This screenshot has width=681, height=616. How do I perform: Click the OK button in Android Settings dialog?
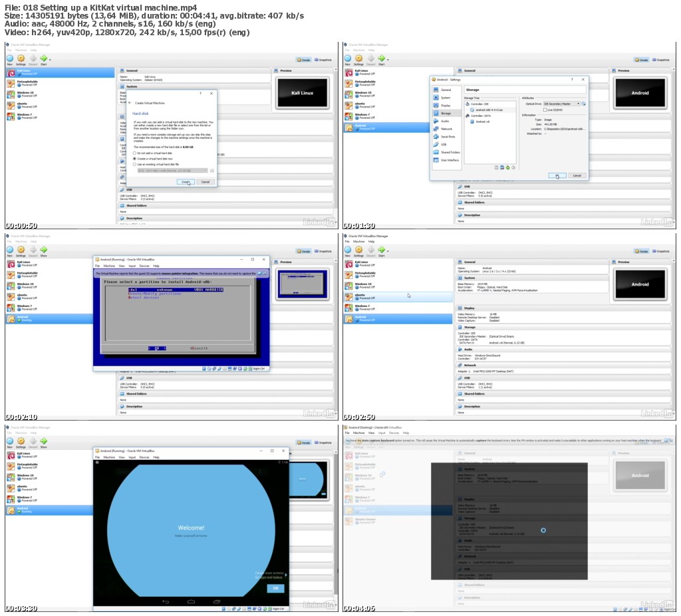coord(557,176)
